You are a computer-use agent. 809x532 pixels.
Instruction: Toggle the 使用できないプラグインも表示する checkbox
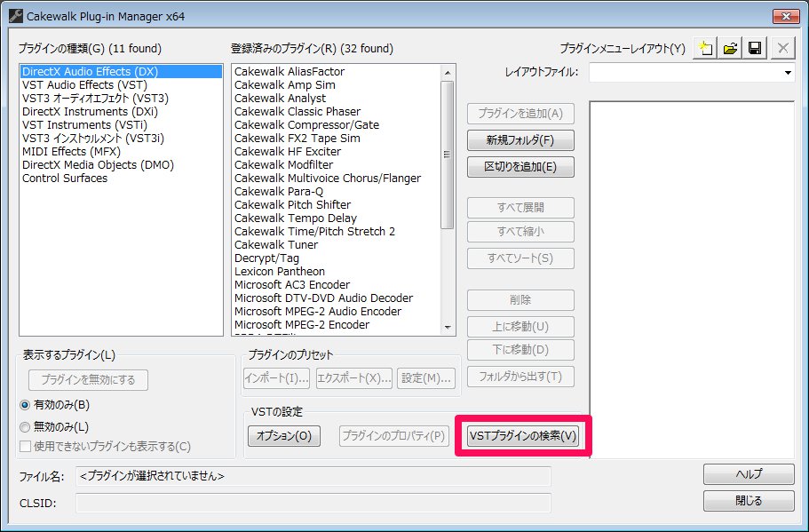(25, 447)
